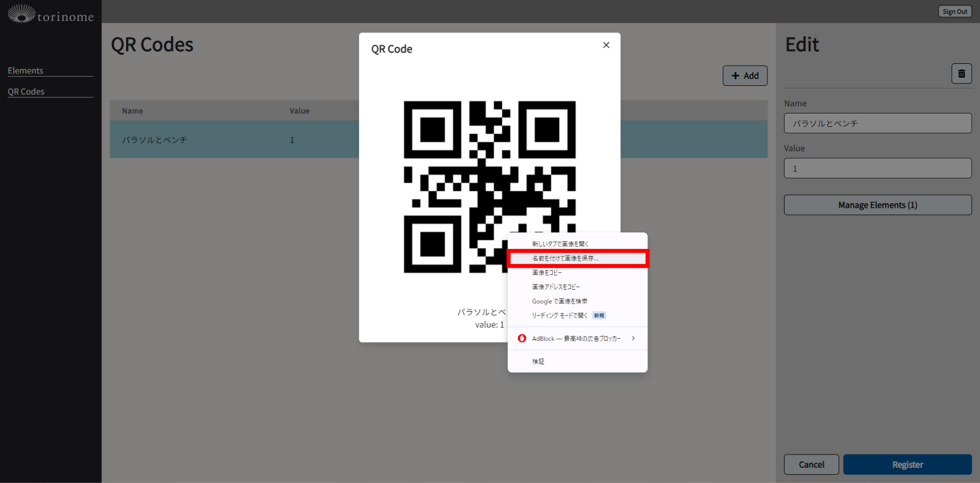Click the trash delete icon
The height and width of the screenshot is (483, 980).
[x=961, y=74]
